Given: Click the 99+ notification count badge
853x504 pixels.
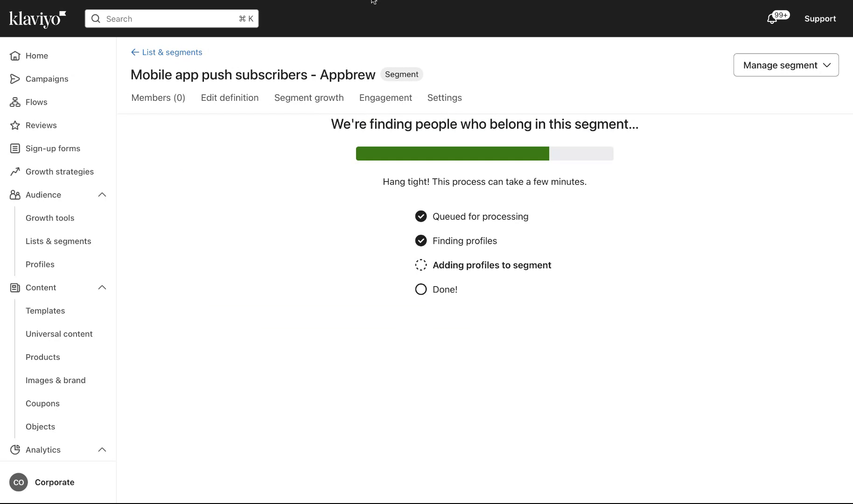Looking at the screenshot, I should tap(781, 15).
